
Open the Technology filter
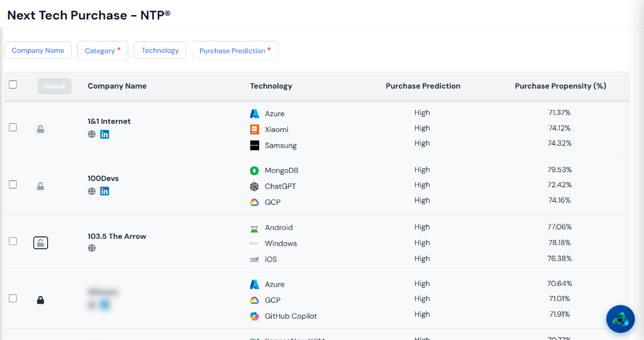tap(160, 50)
